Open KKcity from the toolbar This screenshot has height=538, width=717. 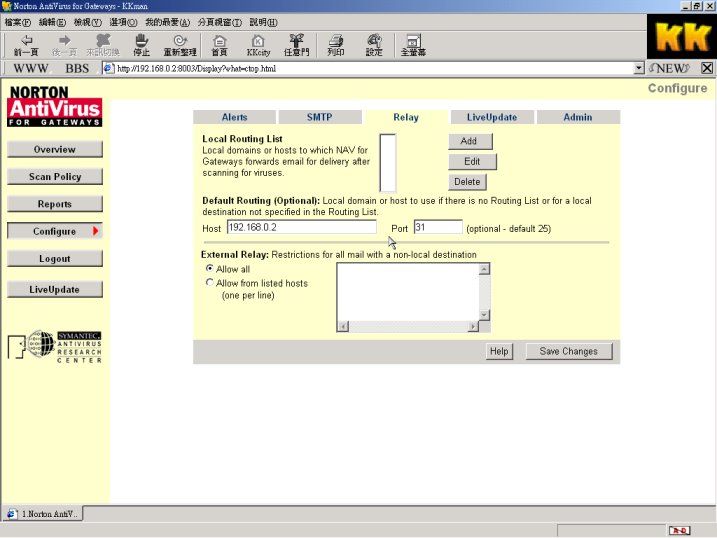click(x=258, y=44)
